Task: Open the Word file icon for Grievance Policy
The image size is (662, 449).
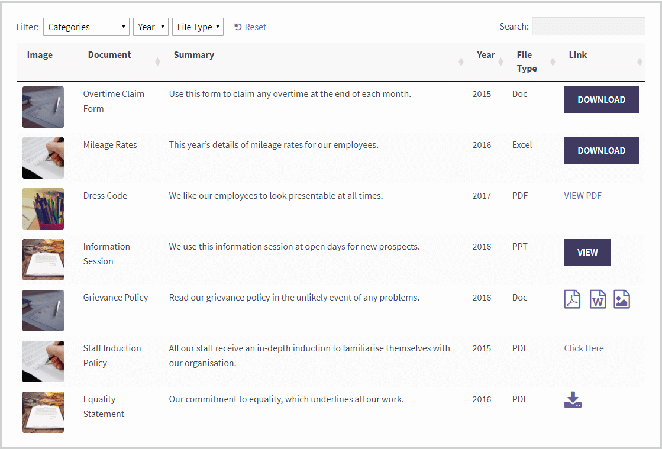Action: [597, 299]
